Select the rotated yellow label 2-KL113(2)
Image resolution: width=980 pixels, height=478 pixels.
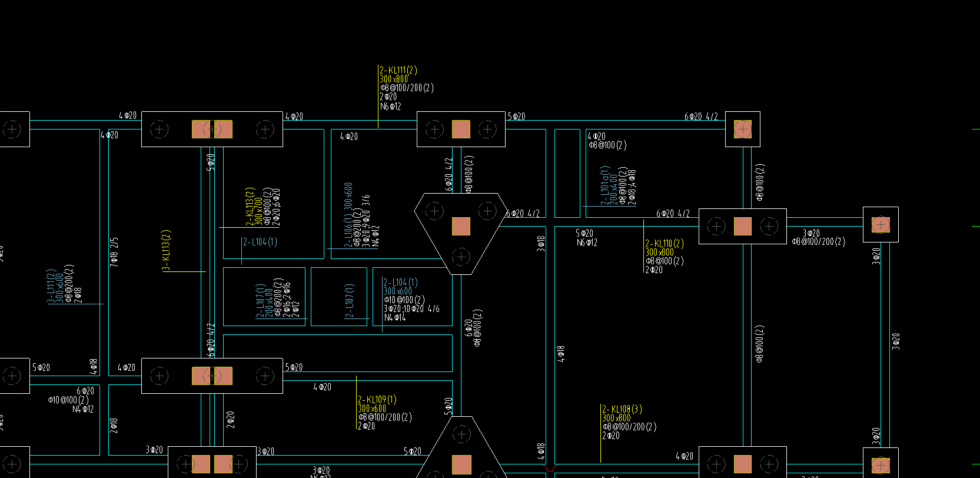click(250, 207)
